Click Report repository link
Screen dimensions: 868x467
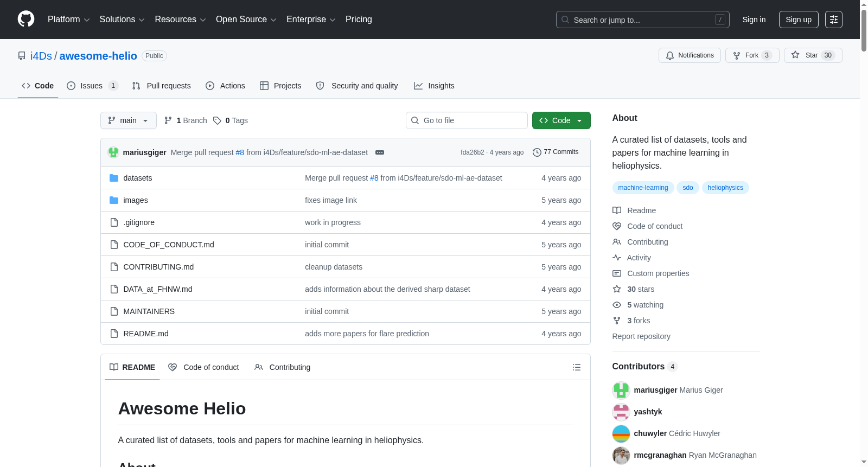(641, 336)
